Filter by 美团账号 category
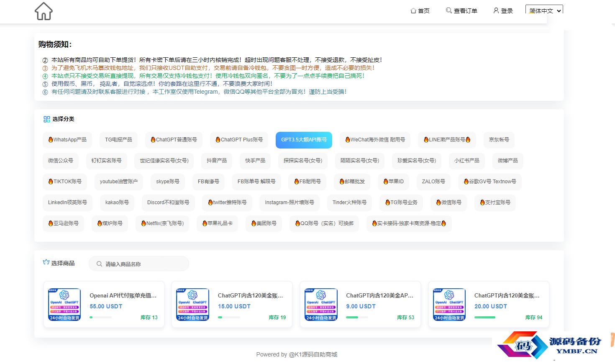 (264, 223)
